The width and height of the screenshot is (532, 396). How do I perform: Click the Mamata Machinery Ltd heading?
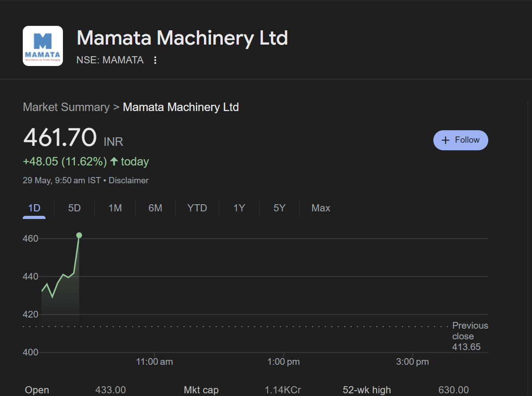[x=182, y=37]
